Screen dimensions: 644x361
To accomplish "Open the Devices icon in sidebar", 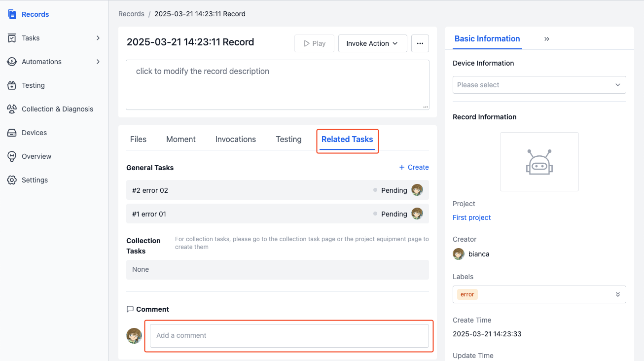I will pos(12,133).
